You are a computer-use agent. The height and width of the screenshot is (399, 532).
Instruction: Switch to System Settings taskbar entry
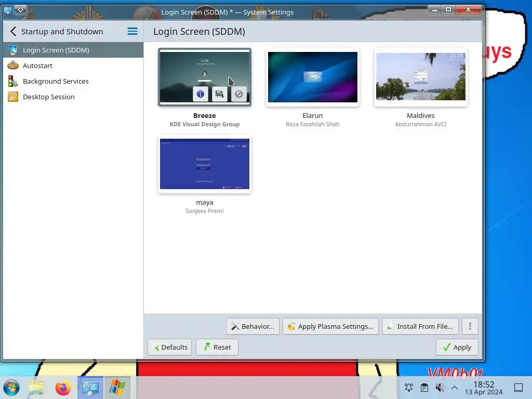(x=90, y=388)
